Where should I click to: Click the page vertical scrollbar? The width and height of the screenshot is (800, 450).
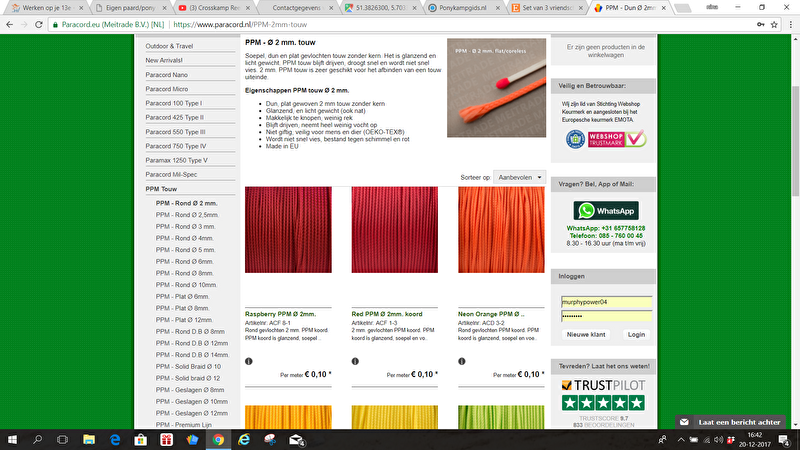tap(795, 140)
